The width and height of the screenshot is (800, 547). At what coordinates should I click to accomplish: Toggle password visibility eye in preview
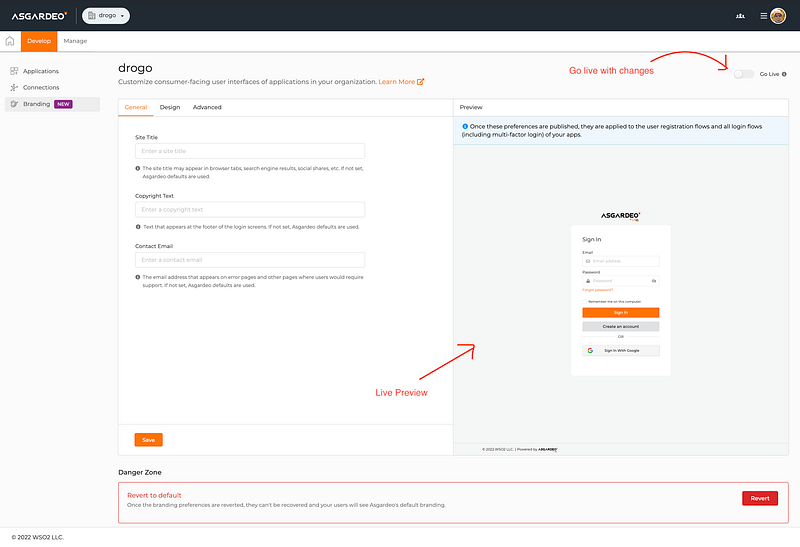(654, 281)
